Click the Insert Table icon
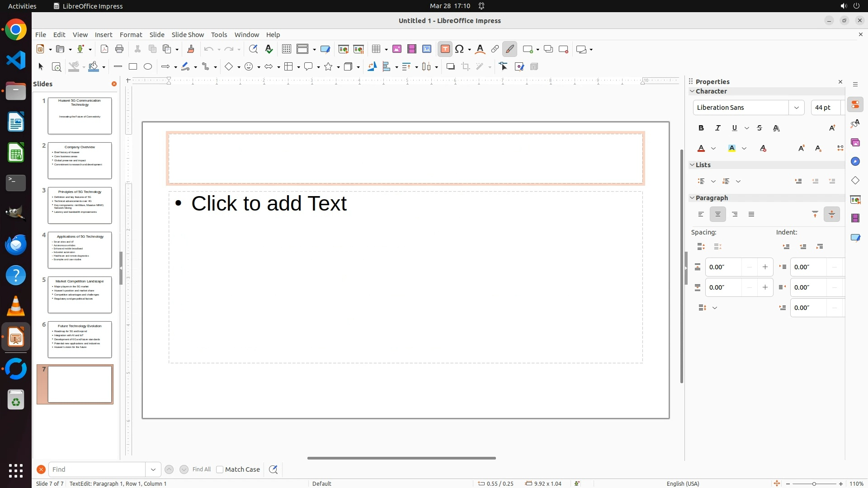868x488 pixels. click(x=376, y=49)
